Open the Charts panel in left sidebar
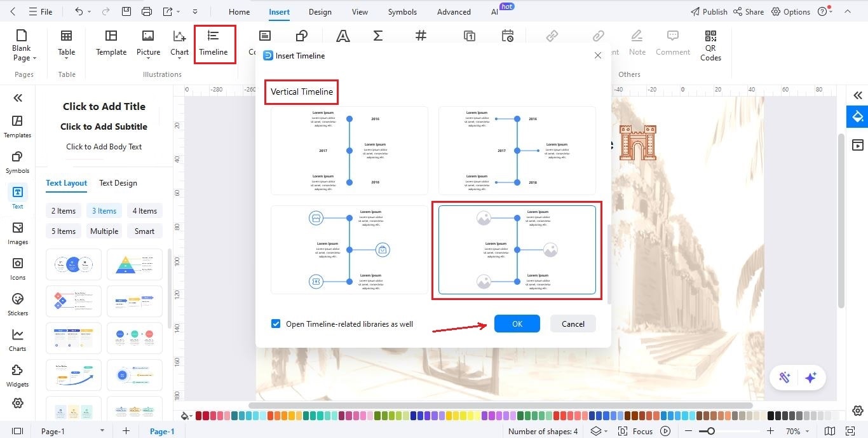Screen dimensions: 868x438 pyautogui.click(x=17, y=339)
